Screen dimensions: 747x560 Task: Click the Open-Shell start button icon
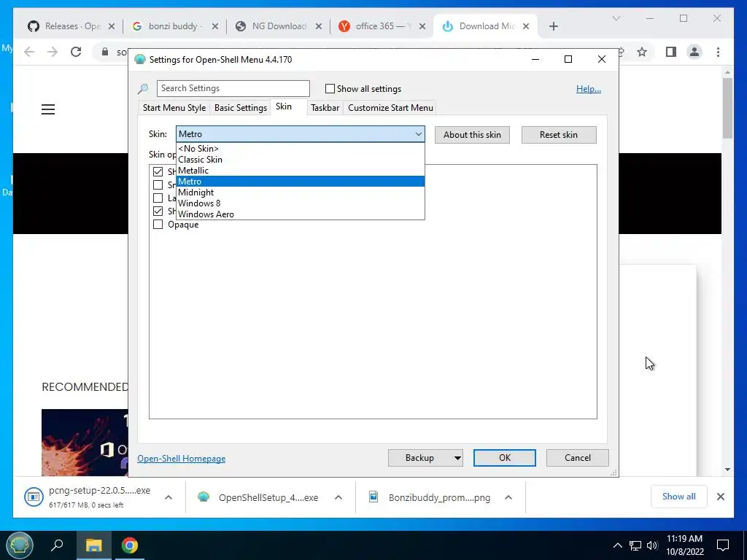pos(19,545)
